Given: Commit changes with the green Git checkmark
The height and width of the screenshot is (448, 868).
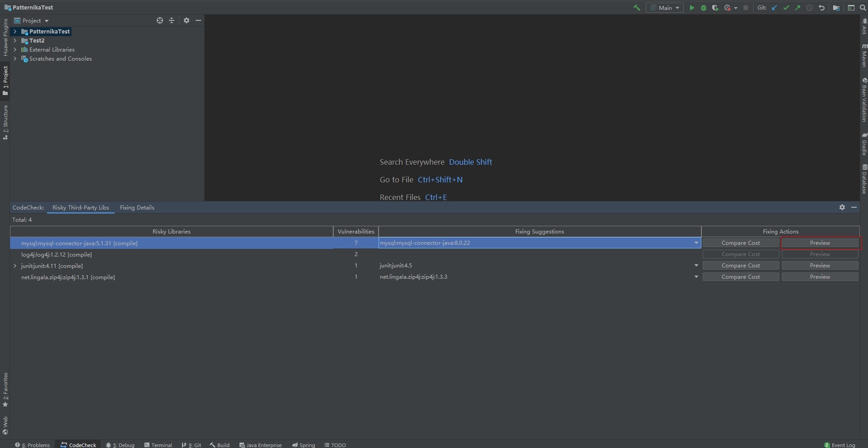Looking at the screenshot, I should pyautogui.click(x=786, y=8).
